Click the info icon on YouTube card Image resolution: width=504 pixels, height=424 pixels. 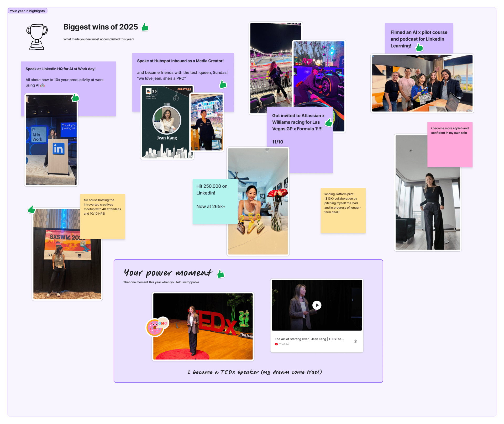355,341
